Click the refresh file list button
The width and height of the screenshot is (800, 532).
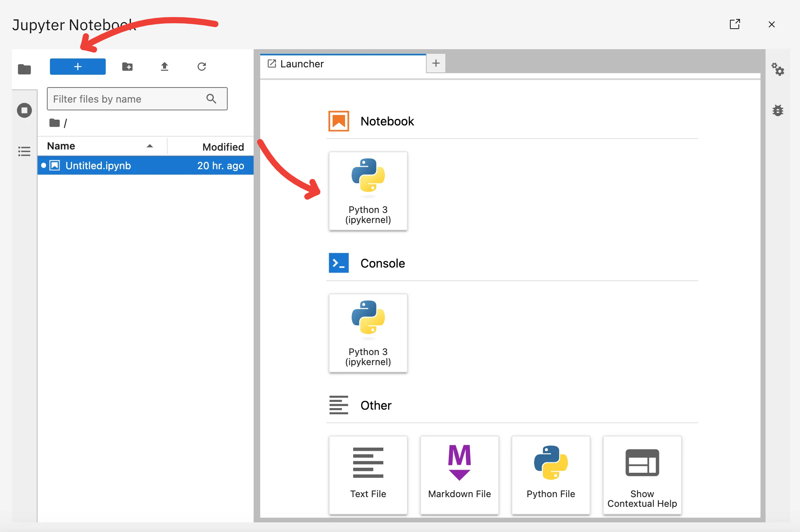[x=201, y=66]
